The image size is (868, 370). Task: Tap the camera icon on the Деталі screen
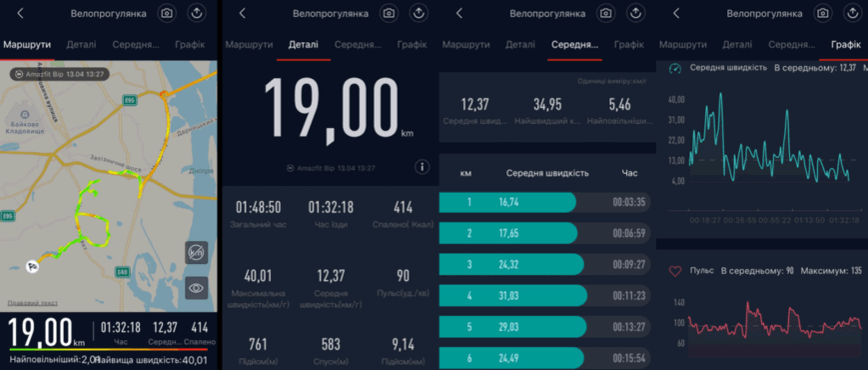pyautogui.click(x=389, y=13)
